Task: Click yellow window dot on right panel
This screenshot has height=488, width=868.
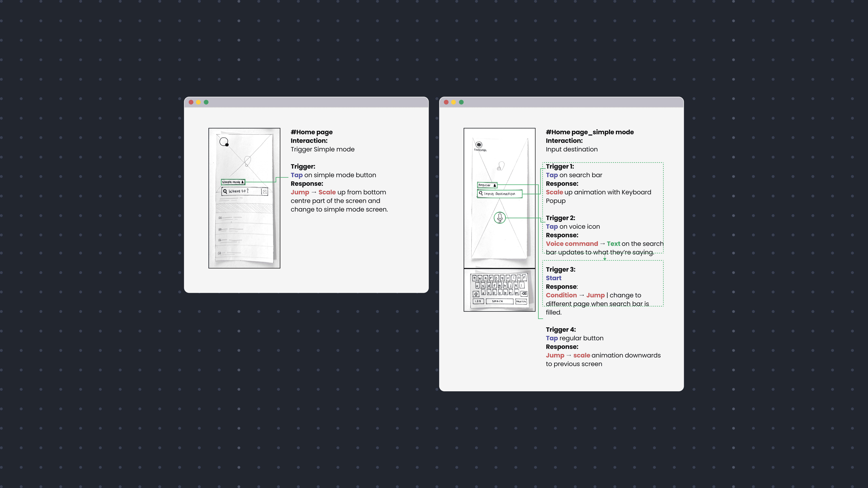Action: (x=453, y=102)
